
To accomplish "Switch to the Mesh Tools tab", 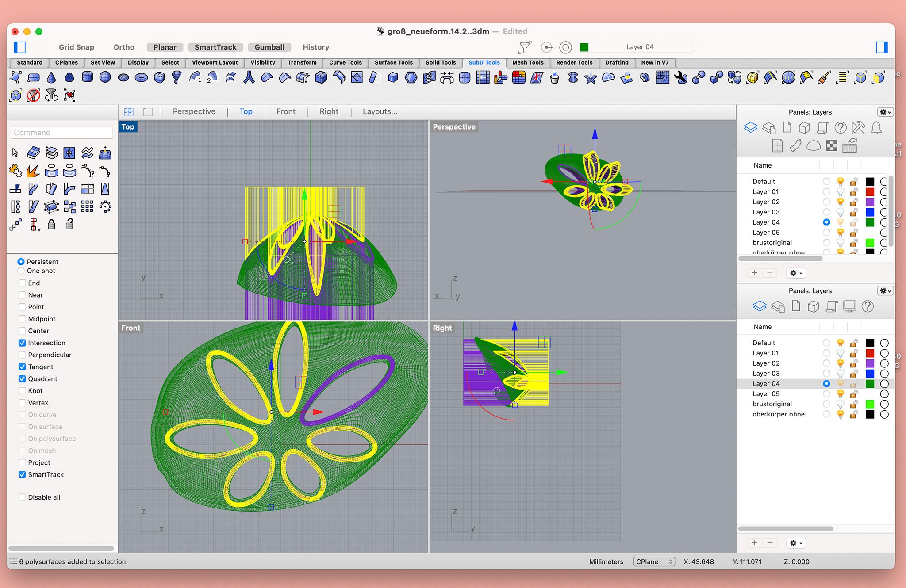I will point(527,62).
